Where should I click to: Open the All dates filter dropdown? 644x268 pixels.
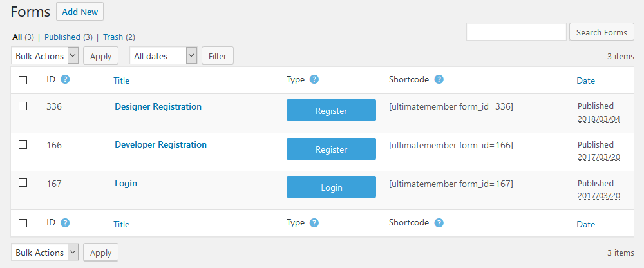[x=164, y=56]
